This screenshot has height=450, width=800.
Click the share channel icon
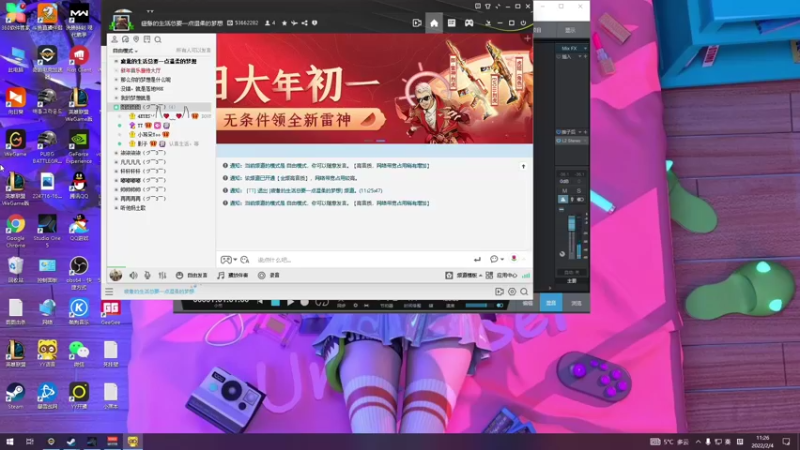[305, 23]
